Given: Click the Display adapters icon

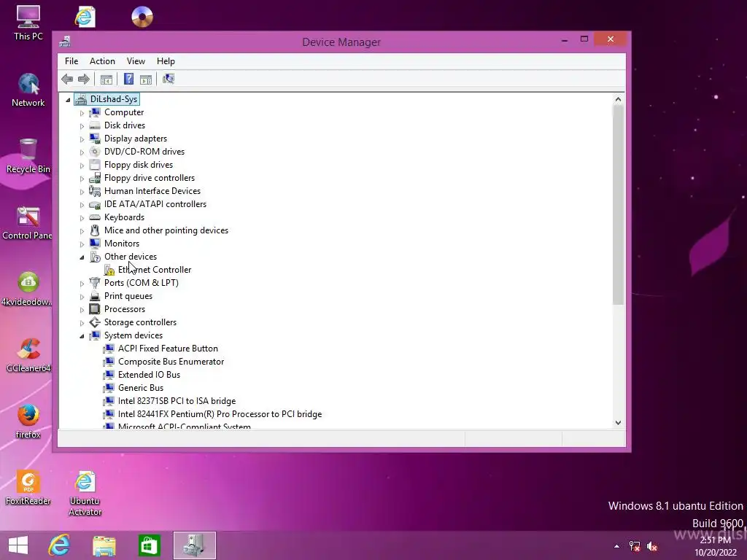Looking at the screenshot, I should (x=95, y=139).
